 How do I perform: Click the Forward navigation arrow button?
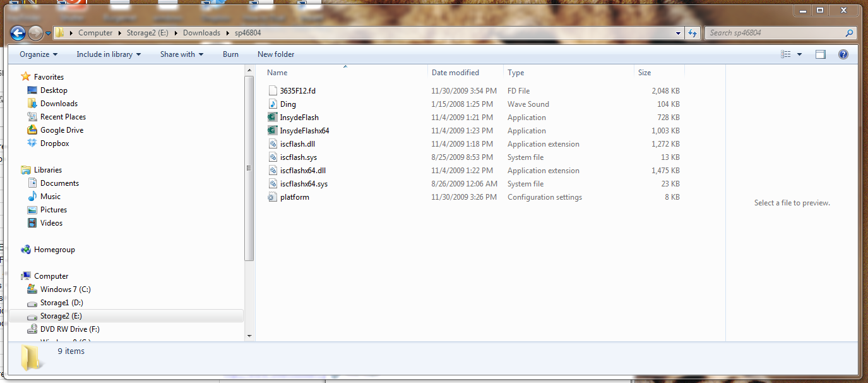pos(36,33)
